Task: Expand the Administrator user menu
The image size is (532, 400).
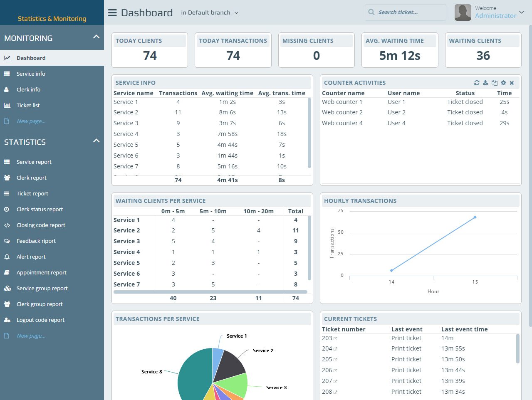Action: pos(522,12)
